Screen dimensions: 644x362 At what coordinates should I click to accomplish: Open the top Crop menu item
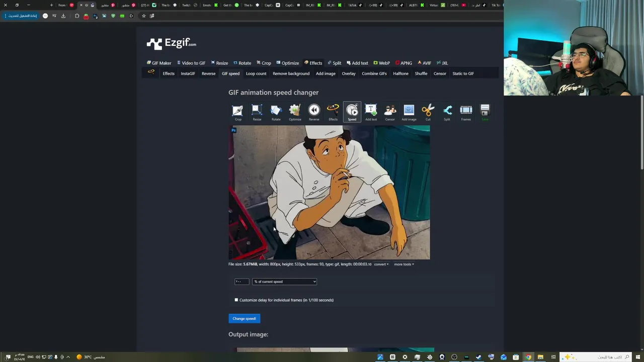[x=264, y=63]
